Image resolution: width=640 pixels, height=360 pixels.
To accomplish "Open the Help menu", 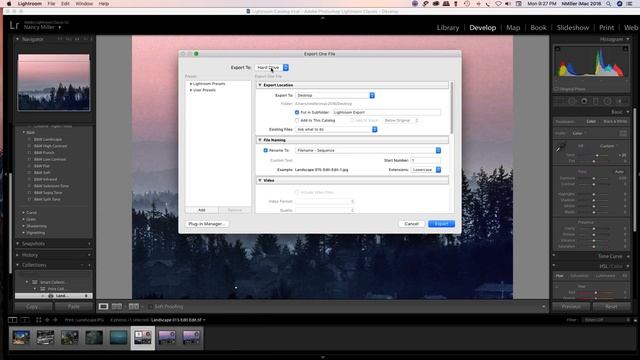I will [x=104, y=4].
